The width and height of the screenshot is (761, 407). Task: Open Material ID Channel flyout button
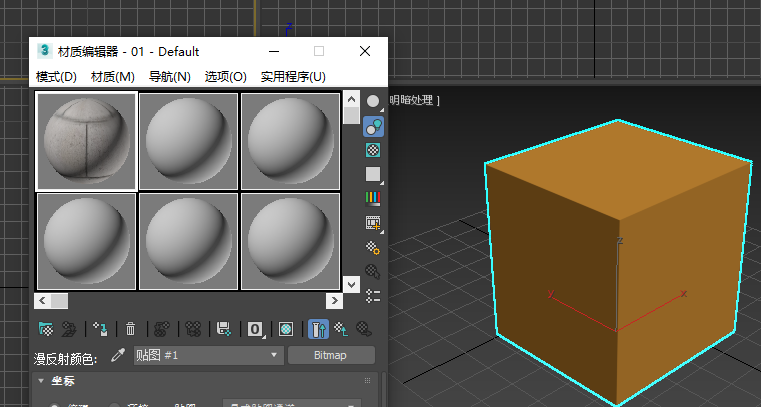[x=256, y=328]
